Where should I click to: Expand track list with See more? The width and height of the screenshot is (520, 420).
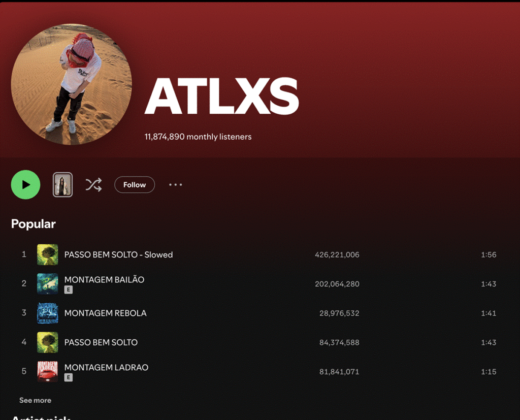[35, 400]
